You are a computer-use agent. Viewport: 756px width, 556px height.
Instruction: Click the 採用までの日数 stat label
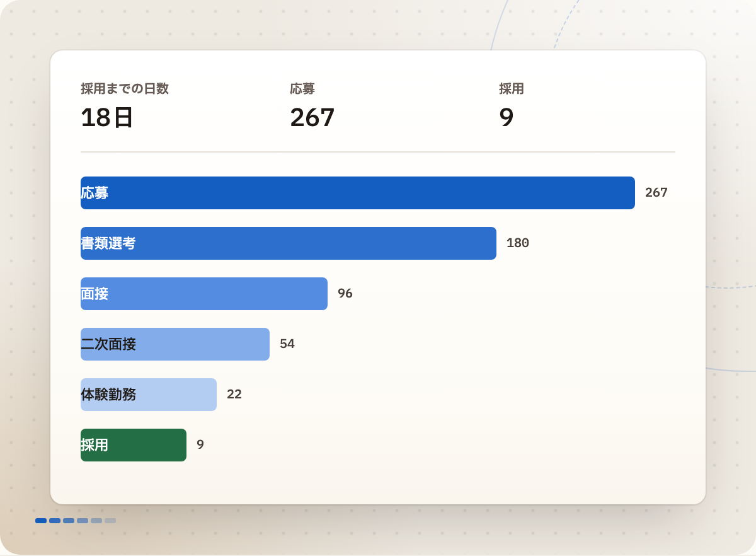[125, 89]
